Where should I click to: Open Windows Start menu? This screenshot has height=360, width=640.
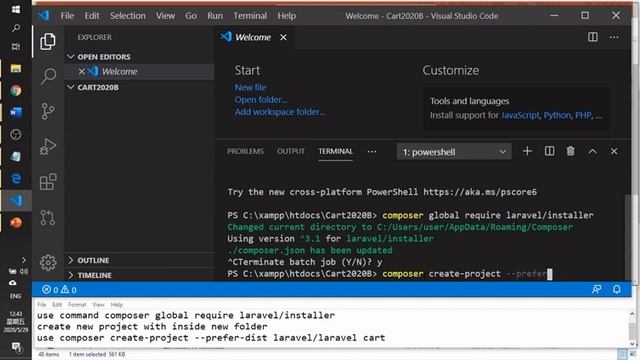(x=16, y=9)
